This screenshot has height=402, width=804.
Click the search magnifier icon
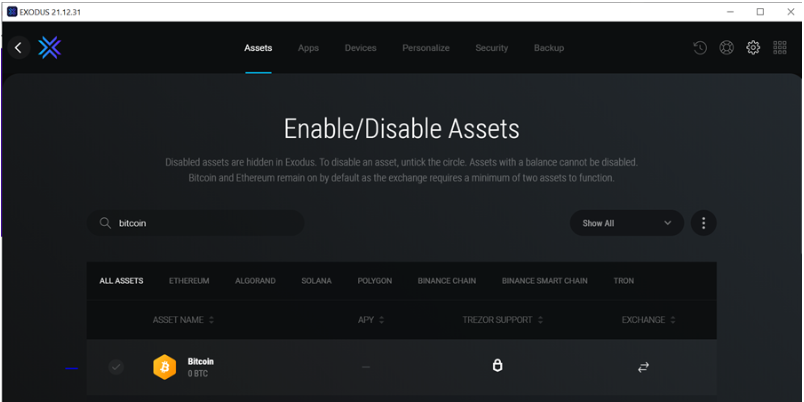pos(105,223)
